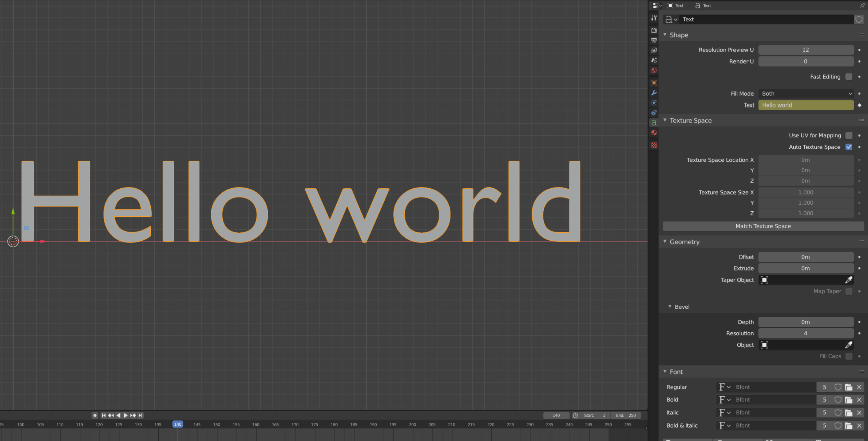Unlink the Bold font with X
The width and height of the screenshot is (868, 441).
coord(859,400)
